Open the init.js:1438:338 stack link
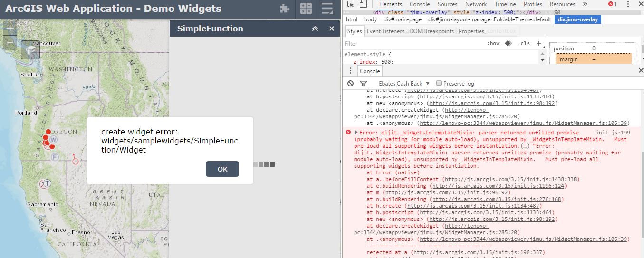The width and height of the screenshot is (644, 258). (510, 179)
